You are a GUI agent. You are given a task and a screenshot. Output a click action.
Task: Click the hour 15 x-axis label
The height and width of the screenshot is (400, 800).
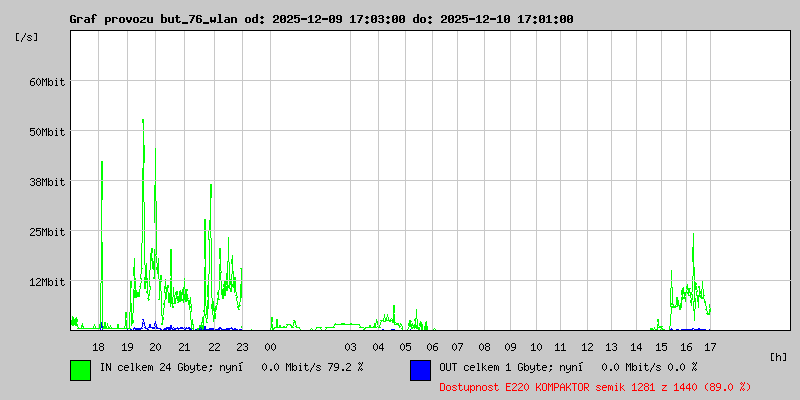tap(661, 347)
